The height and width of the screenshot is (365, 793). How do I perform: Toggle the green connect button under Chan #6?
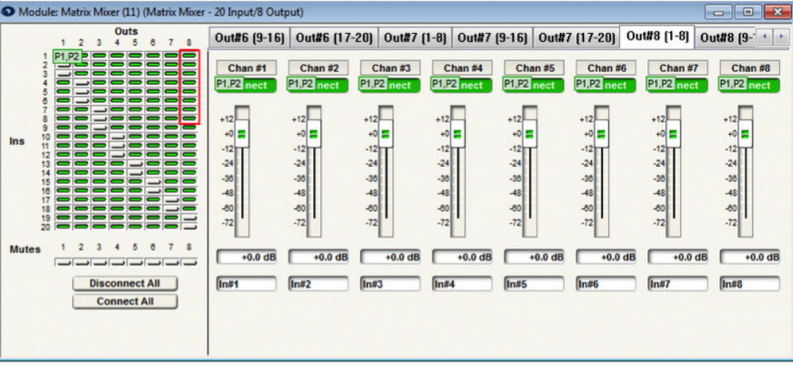pyautogui.click(x=606, y=85)
